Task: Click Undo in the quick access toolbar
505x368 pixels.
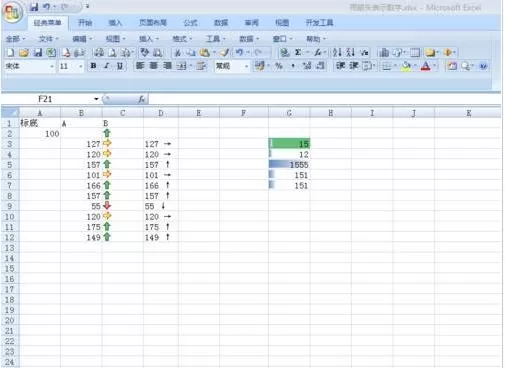Action: pyautogui.click(x=46, y=7)
